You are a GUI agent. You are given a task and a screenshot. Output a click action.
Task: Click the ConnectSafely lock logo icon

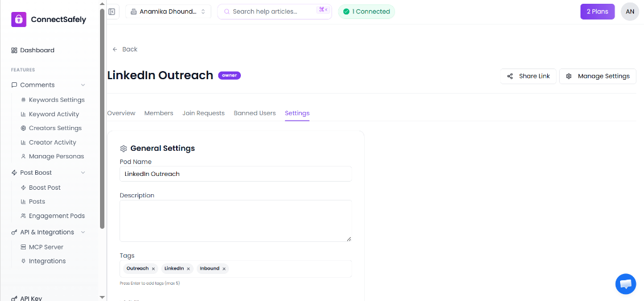[18, 19]
